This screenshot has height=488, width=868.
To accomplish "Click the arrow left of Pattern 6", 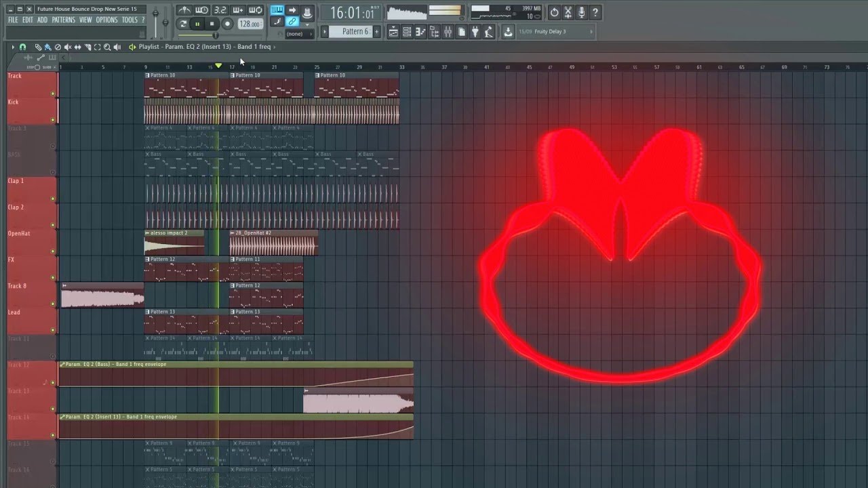I will (x=325, y=31).
